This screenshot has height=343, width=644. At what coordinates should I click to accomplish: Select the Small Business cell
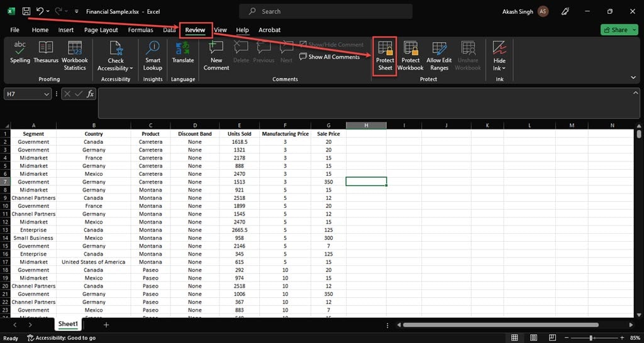[x=33, y=238]
